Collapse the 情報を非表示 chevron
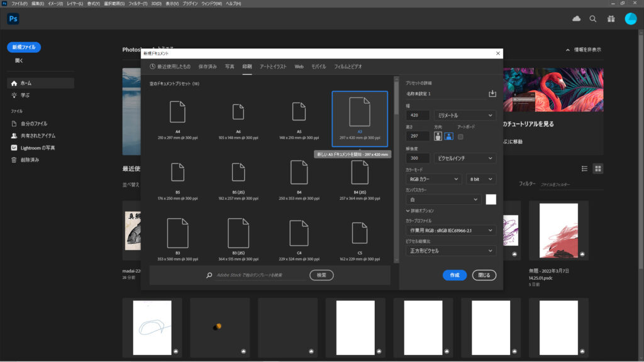Image resolution: width=644 pixels, height=362 pixels. click(568, 50)
